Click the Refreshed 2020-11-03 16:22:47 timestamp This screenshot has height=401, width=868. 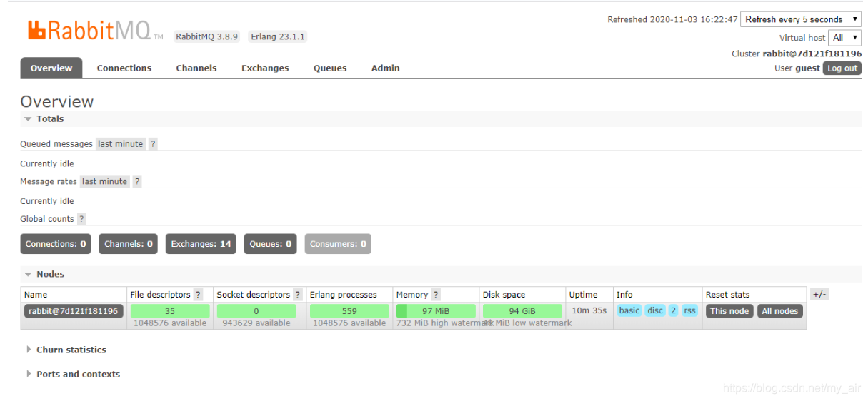click(672, 20)
